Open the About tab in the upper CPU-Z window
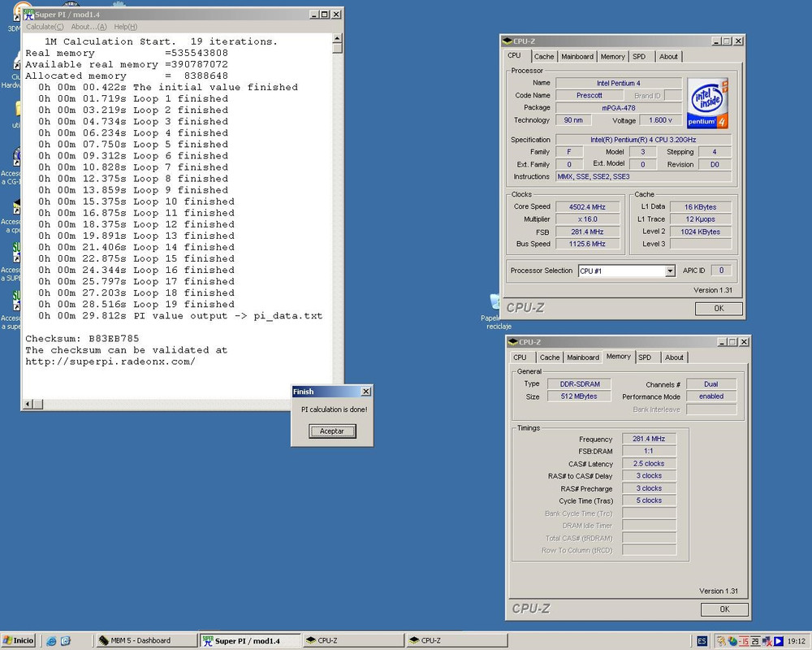Image resolution: width=812 pixels, height=650 pixels. click(x=668, y=57)
